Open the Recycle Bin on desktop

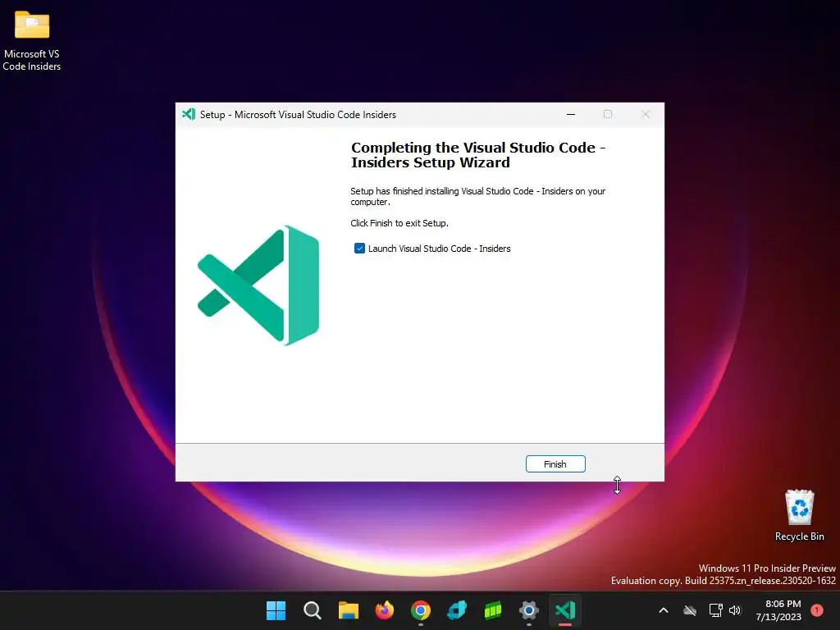pyautogui.click(x=799, y=515)
